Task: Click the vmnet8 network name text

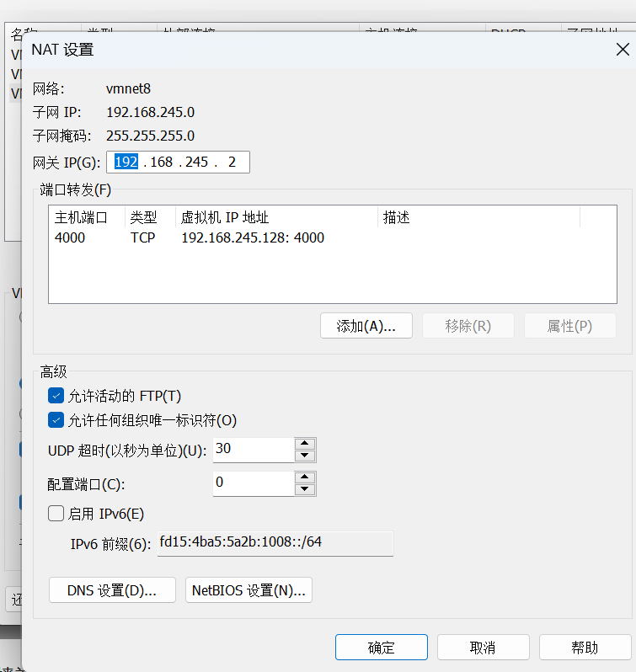Action: (x=129, y=88)
